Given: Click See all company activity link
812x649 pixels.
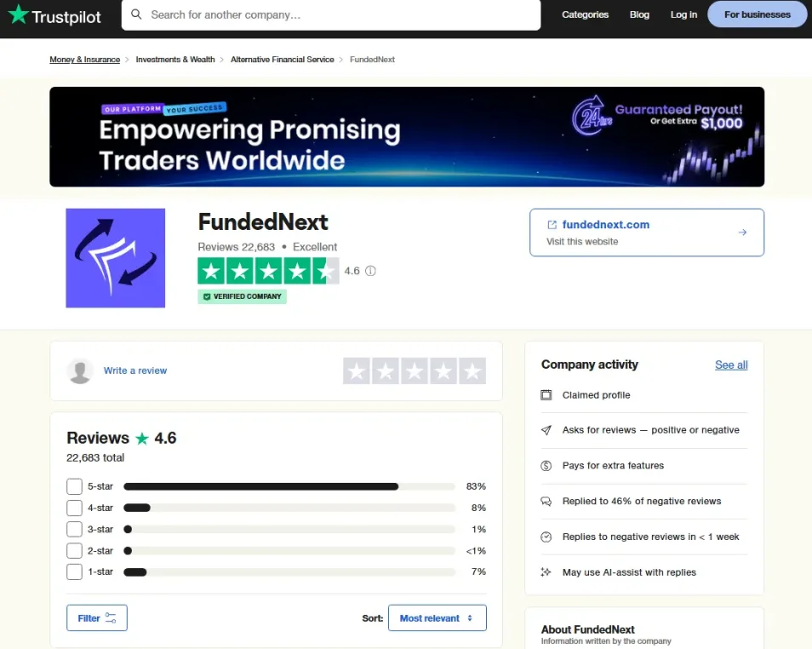Looking at the screenshot, I should click(x=731, y=365).
